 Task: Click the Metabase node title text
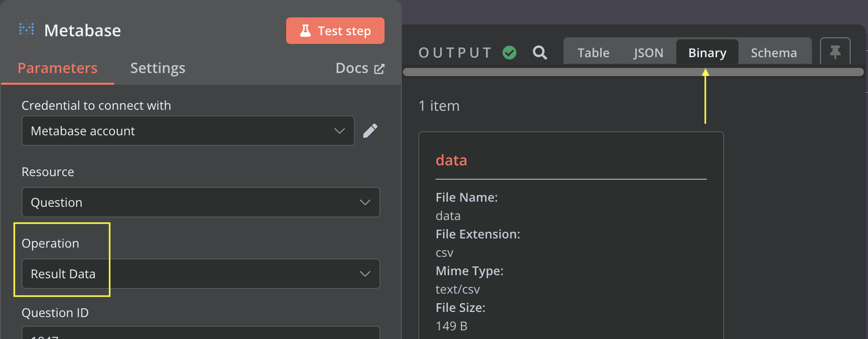(83, 31)
